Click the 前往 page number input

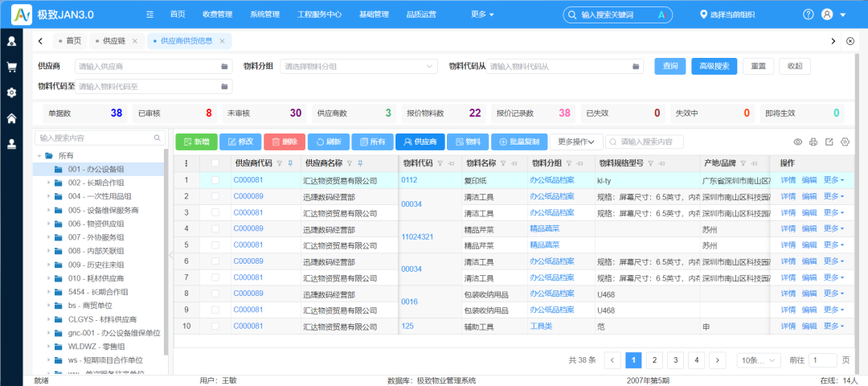[x=823, y=360]
